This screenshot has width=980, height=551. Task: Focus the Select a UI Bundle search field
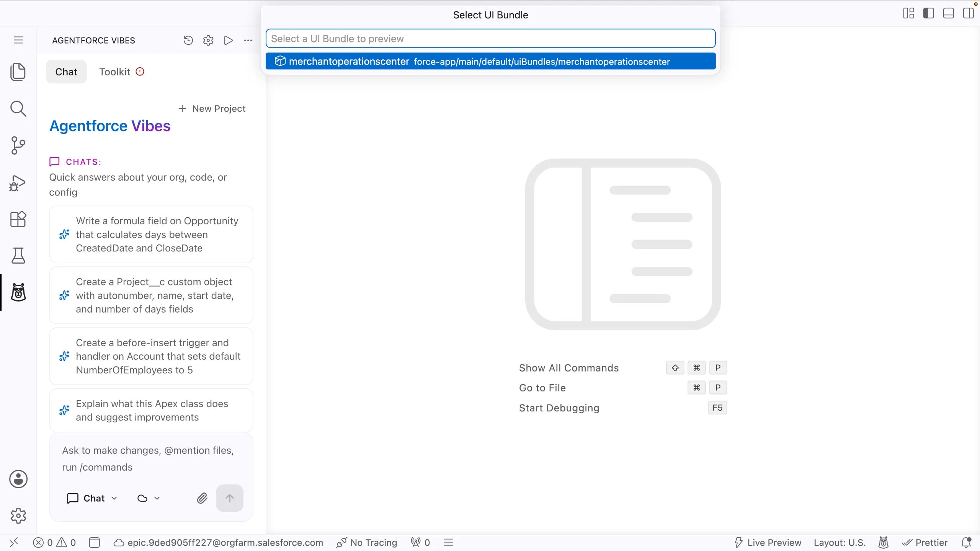click(x=490, y=39)
